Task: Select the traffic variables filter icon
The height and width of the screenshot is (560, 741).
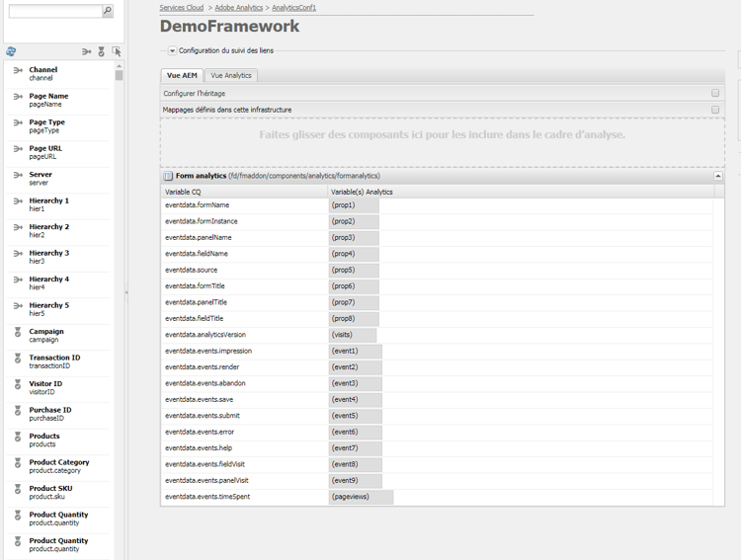Action: [86, 51]
